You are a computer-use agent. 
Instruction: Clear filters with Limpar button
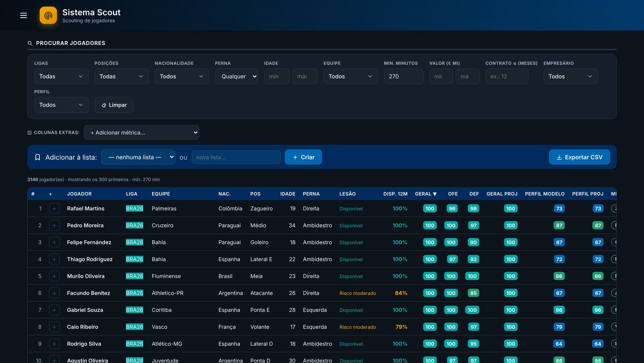pyautogui.click(x=114, y=105)
